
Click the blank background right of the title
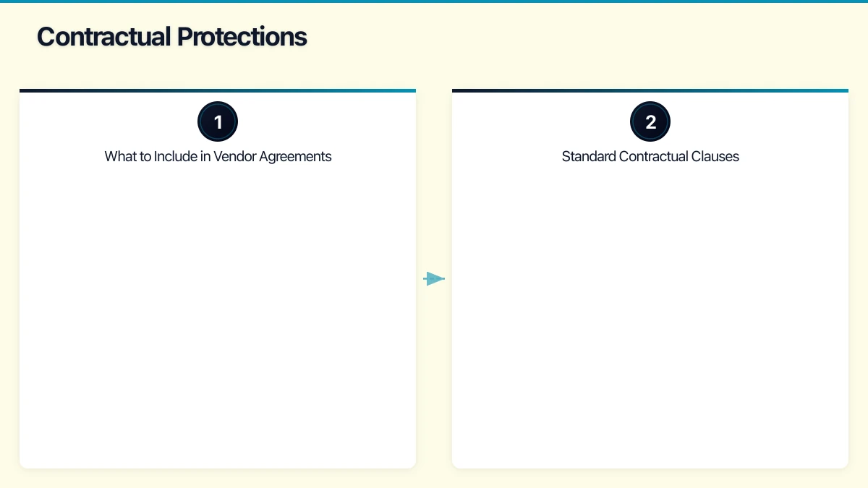point(579,37)
